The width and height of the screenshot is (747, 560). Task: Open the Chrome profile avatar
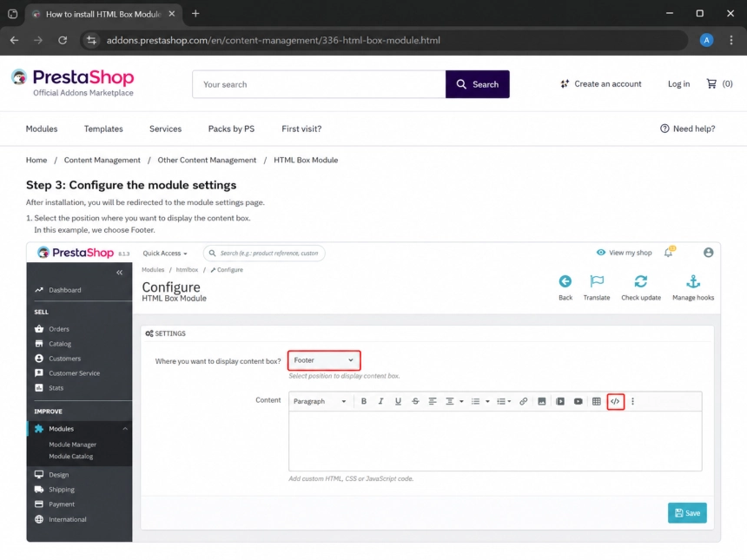coord(706,41)
